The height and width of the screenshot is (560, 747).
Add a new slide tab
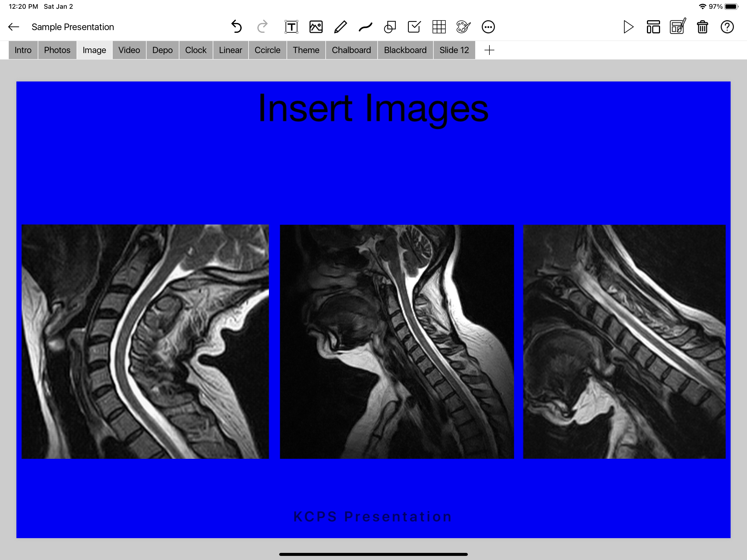coord(489,50)
